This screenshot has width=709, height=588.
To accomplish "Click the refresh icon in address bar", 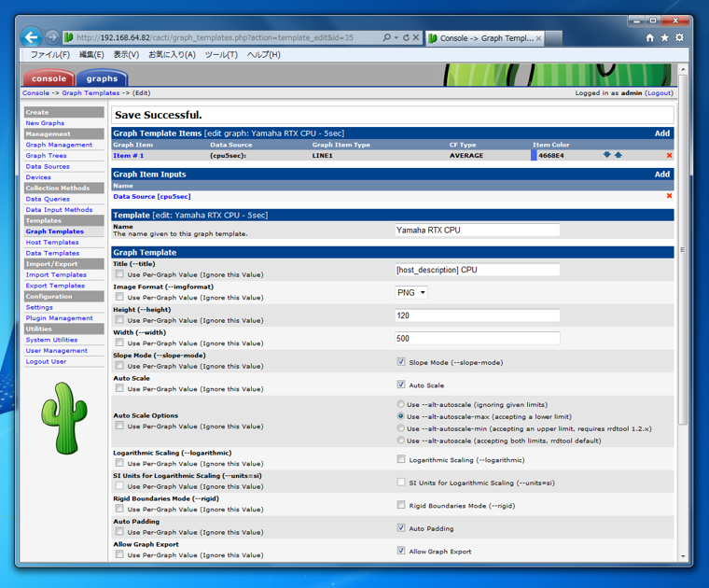I will point(406,37).
